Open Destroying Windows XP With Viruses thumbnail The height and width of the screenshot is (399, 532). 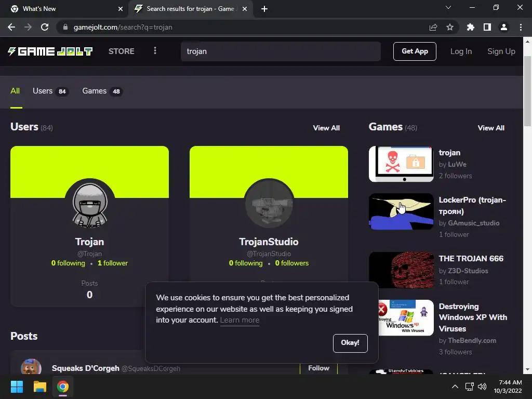pyautogui.click(x=406, y=317)
